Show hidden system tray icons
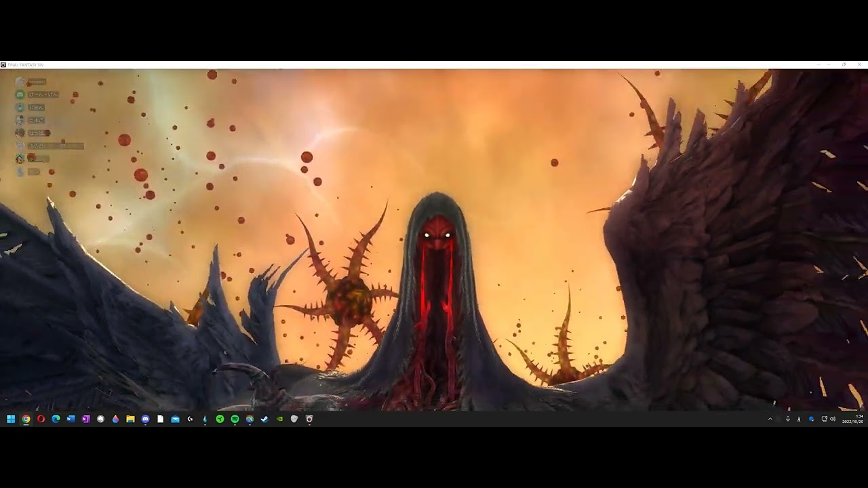This screenshot has height=488, width=868. (770, 419)
